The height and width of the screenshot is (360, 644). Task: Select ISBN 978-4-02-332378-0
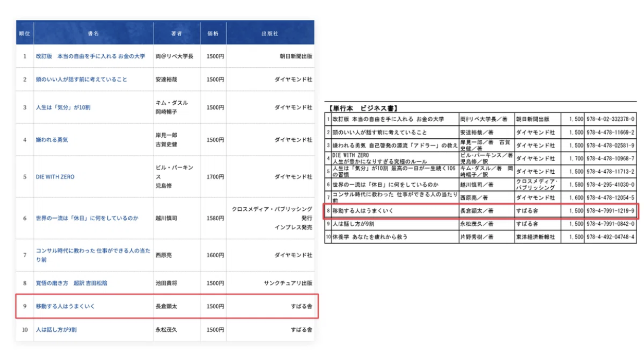click(x=610, y=119)
